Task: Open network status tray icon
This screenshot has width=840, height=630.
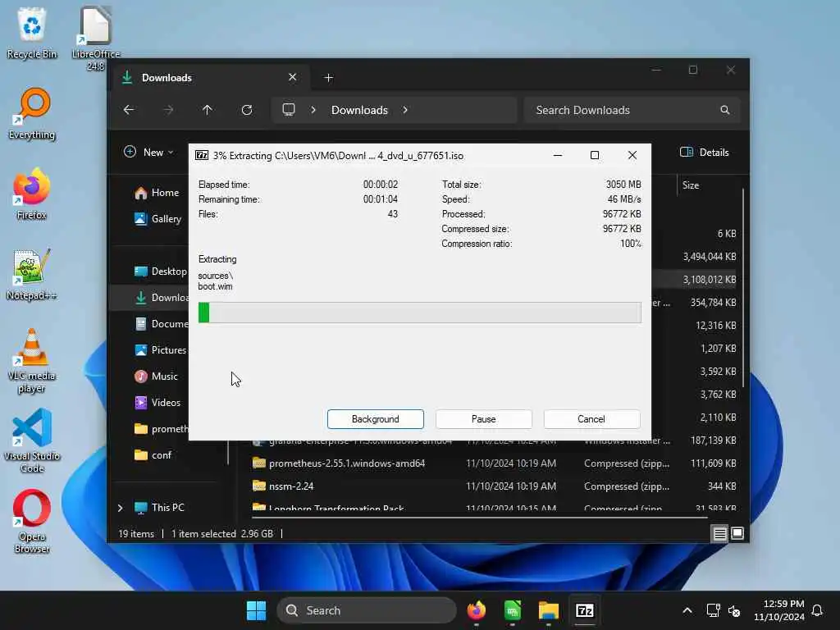Action: (713, 610)
